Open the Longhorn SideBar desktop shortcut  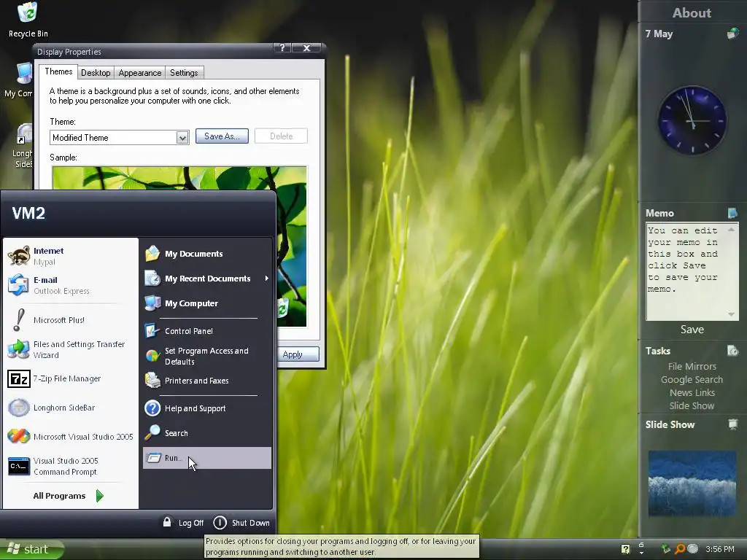pyautogui.click(x=23, y=146)
